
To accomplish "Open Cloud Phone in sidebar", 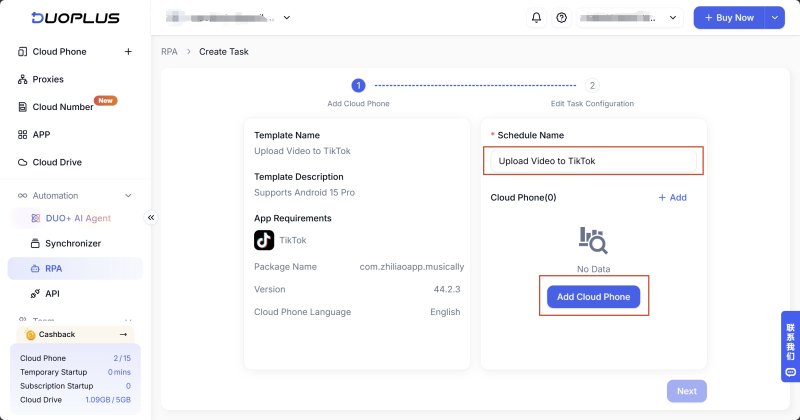I will tap(59, 52).
